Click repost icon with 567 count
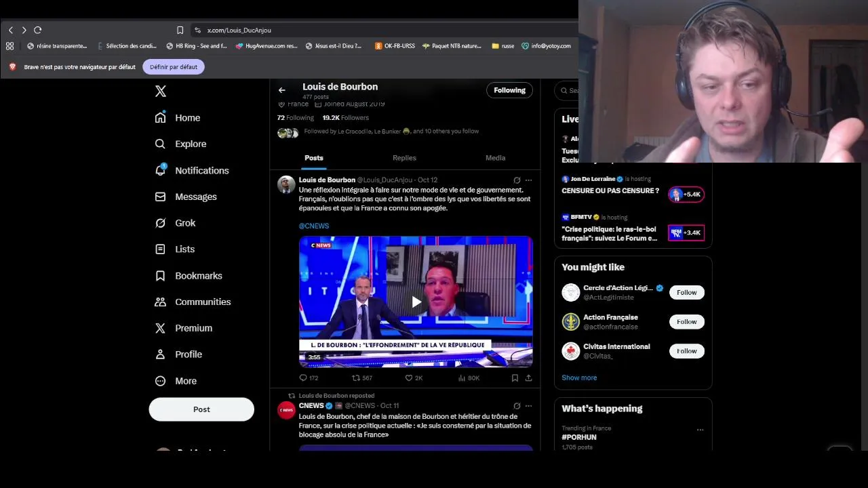The width and height of the screenshot is (868, 488). tap(361, 378)
